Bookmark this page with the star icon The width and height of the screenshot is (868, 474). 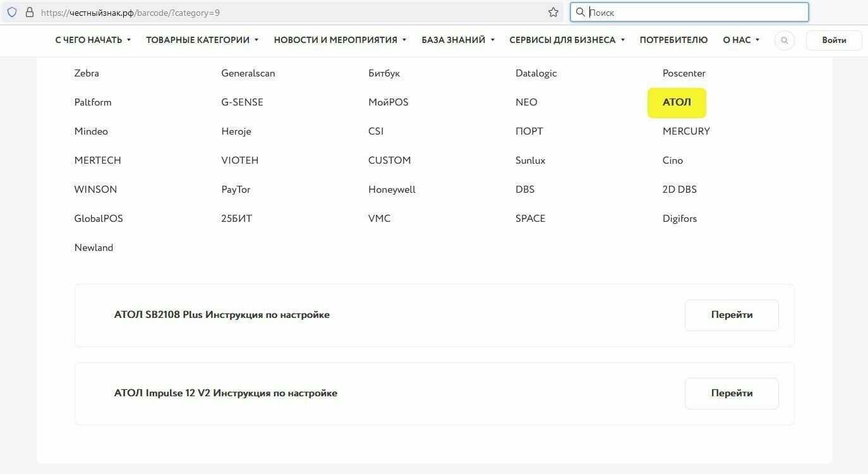pos(553,12)
